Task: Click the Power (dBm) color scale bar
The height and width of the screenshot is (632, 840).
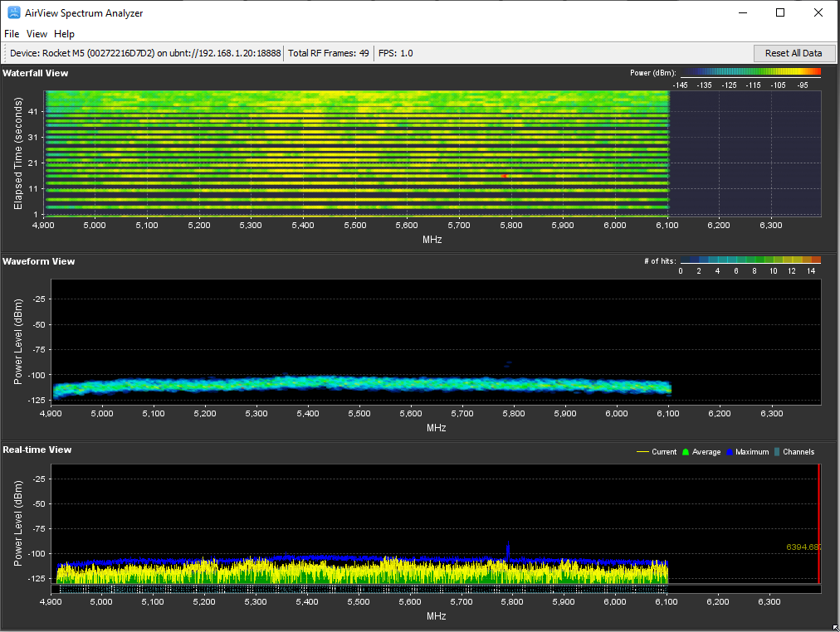Action: pyautogui.click(x=750, y=71)
